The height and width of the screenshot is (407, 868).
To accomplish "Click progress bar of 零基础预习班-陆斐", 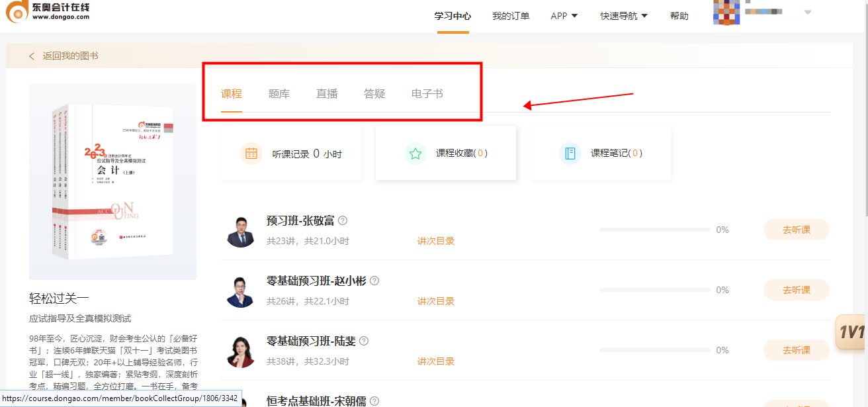I will (654, 350).
